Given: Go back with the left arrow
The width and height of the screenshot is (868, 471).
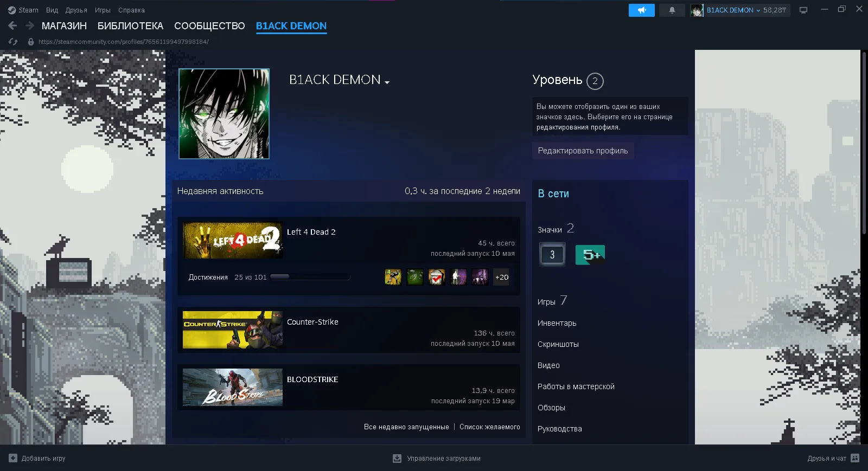Looking at the screenshot, I should click(12, 25).
